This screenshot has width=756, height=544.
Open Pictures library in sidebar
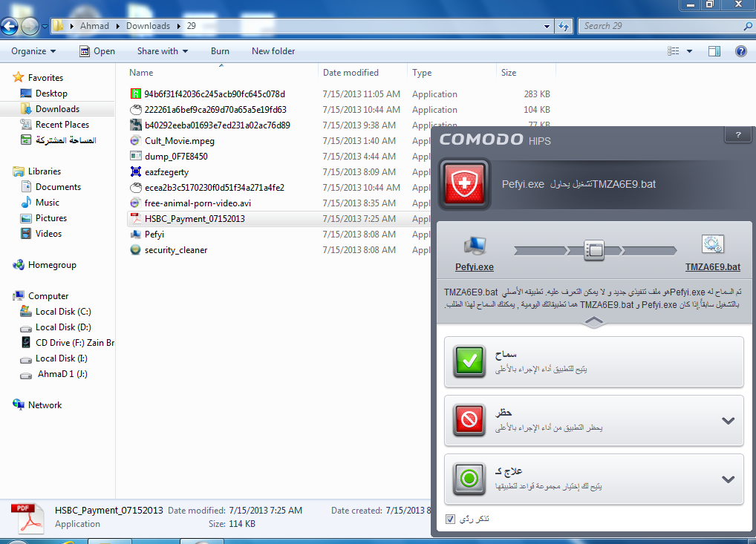point(51,217)
